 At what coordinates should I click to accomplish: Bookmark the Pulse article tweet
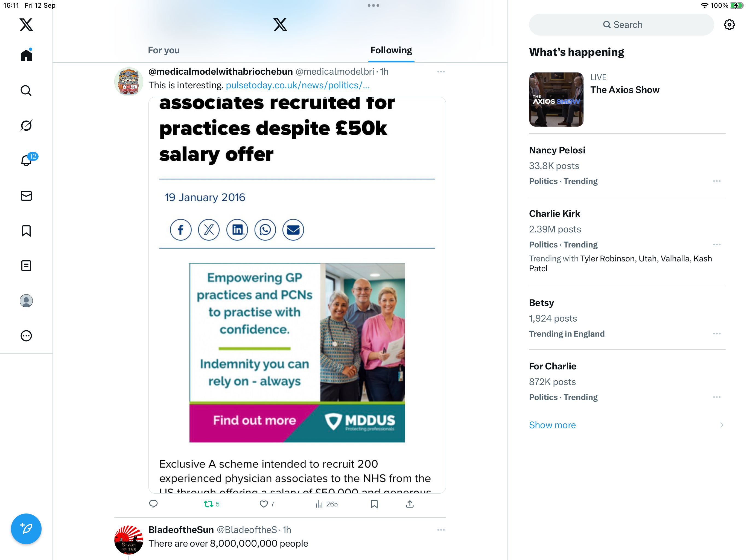click(x=374, y=504)
